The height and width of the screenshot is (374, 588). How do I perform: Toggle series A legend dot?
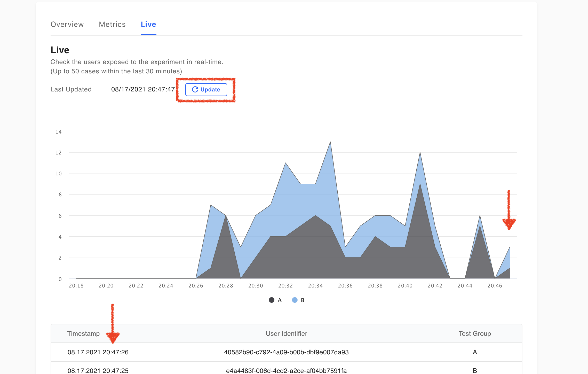272,300
